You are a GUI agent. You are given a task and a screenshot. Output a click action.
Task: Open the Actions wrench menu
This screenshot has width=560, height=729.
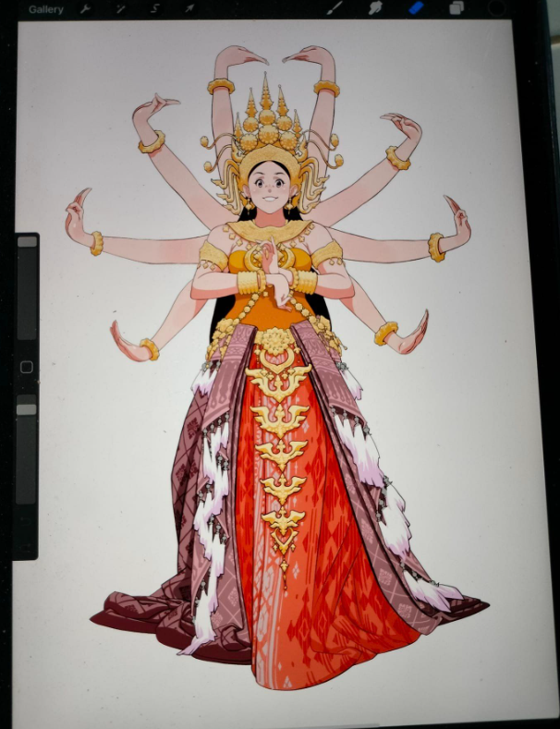click(85, 9)
